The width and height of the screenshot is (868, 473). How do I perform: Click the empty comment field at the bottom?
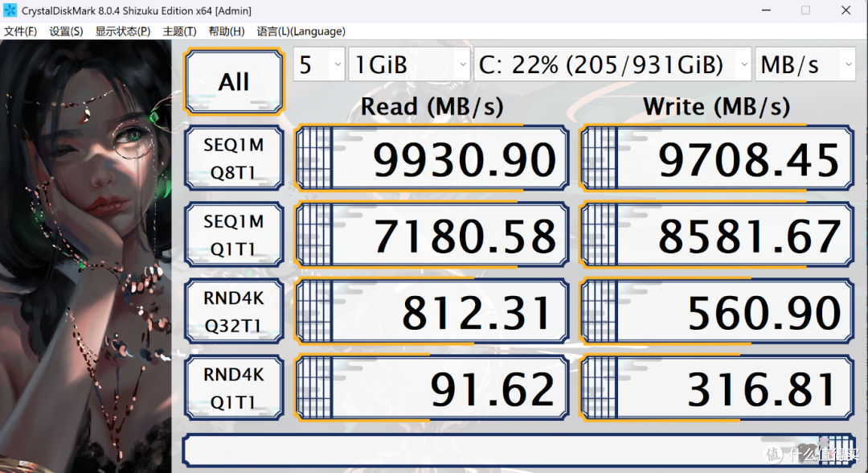tap(518, 450)
